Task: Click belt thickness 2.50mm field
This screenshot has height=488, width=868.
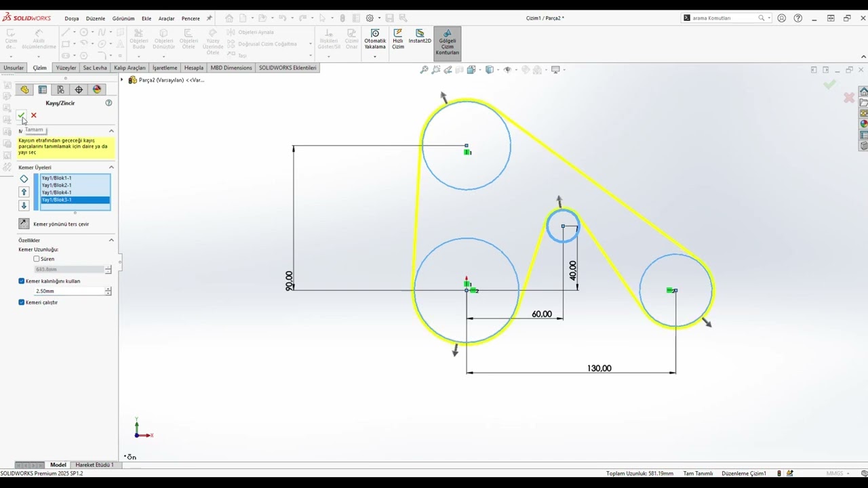Action: point(68,291)
